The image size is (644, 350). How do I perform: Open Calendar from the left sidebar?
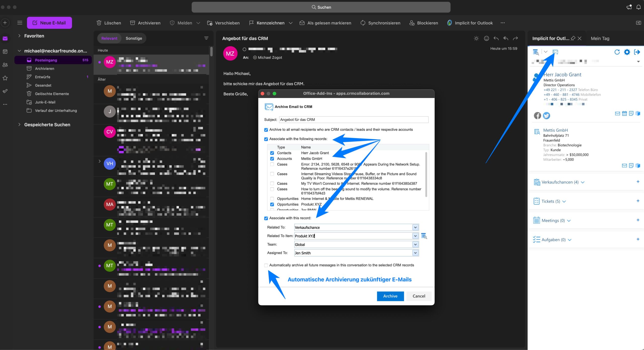5,52
